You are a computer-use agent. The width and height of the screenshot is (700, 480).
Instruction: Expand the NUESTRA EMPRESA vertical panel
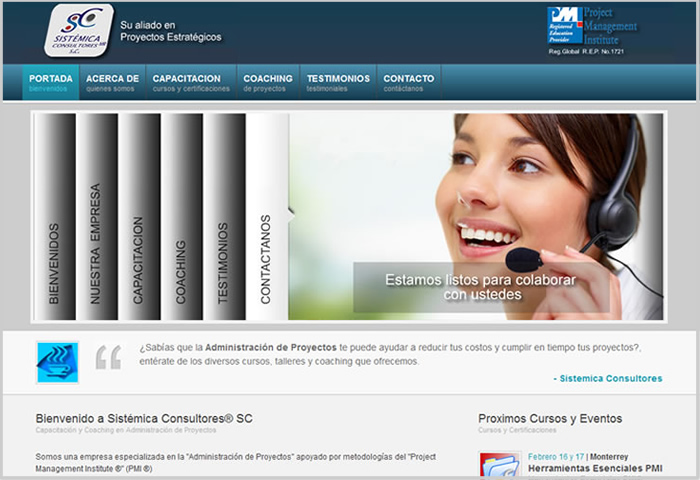click(x=96, y=217)
